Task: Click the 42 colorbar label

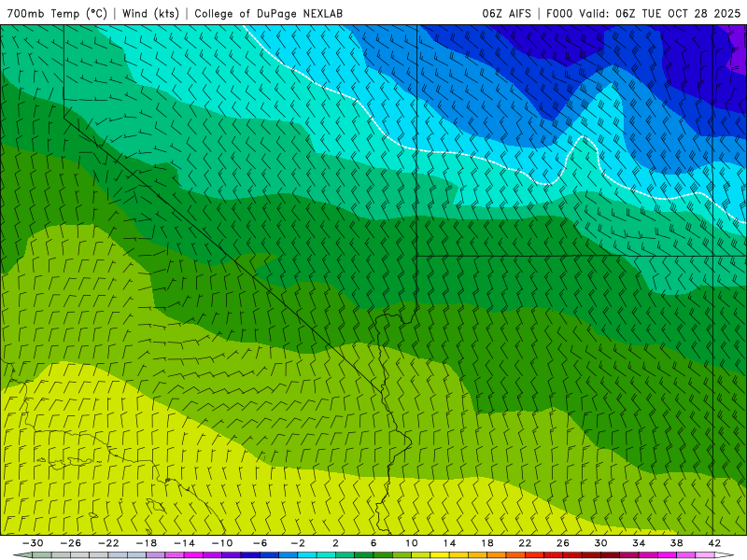Action: pyautogui.click(x=714, y=543)
